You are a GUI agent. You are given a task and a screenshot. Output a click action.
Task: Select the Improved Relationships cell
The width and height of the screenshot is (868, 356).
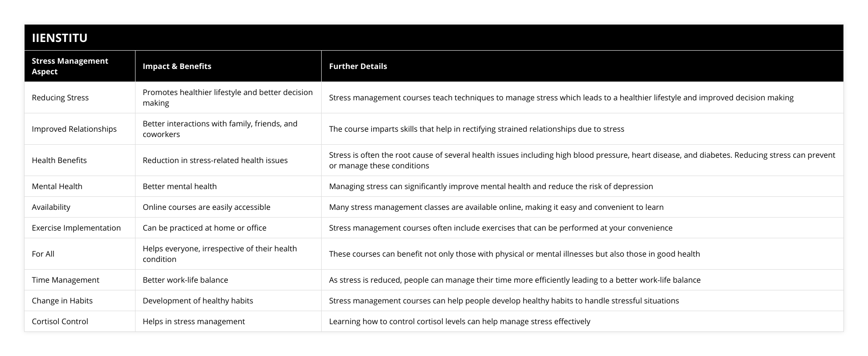(74, 129)
